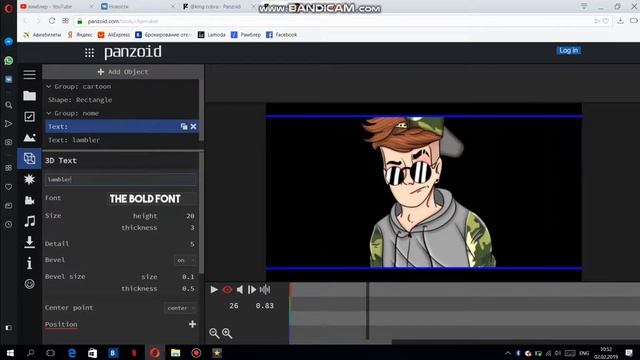Open File Explorer from the taskbar
Image resolution: width=640 pixels, height=360 pixels.
click(x=176, y=353)
